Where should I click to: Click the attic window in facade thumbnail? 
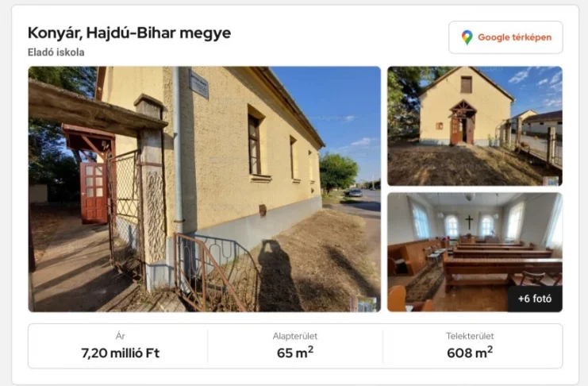click(x=466, y=84)
